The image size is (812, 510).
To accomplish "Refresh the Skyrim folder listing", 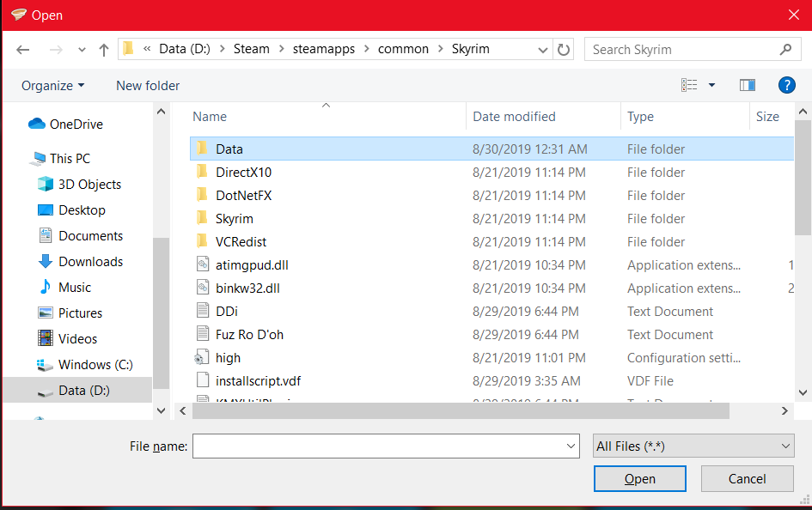I will coord(564,50).
